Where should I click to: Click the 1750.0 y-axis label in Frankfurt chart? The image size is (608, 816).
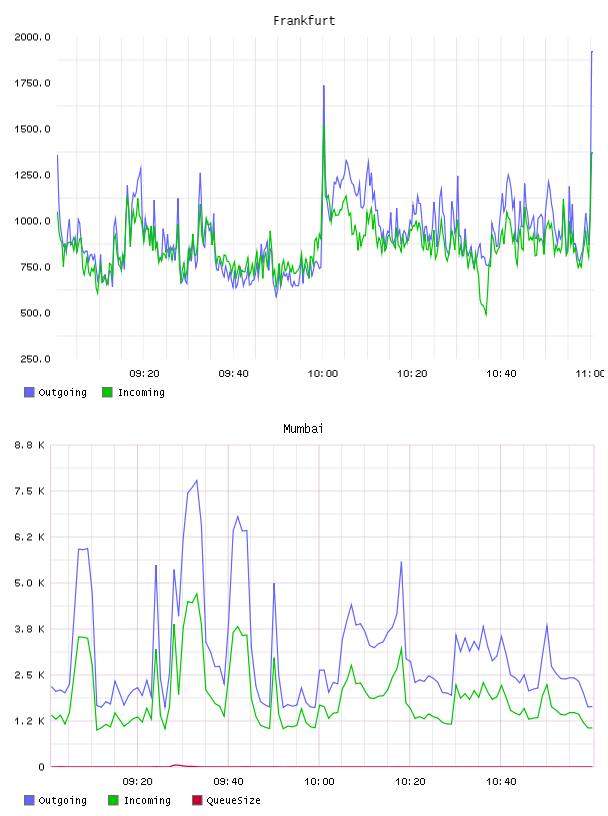32,83
